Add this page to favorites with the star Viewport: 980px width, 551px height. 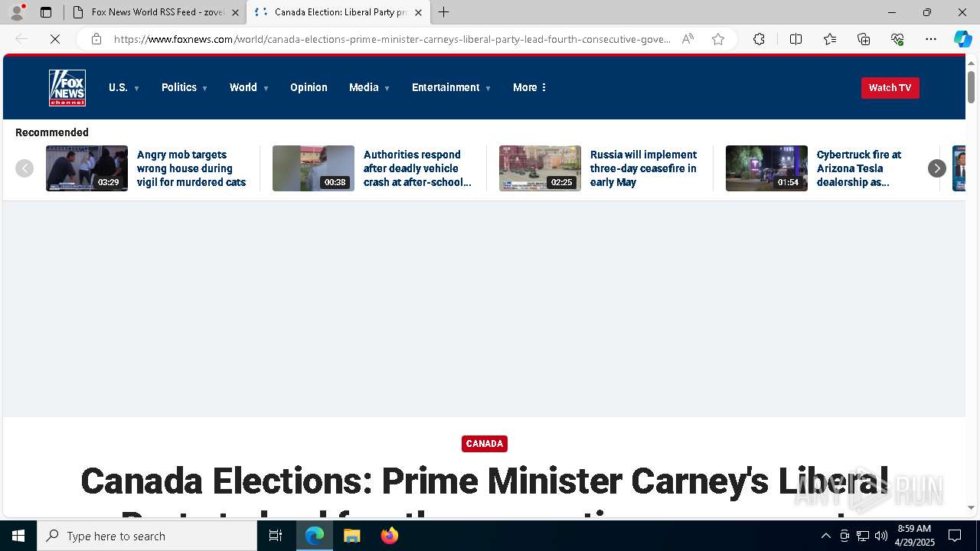pyautogui.click(x=718, y=39)
